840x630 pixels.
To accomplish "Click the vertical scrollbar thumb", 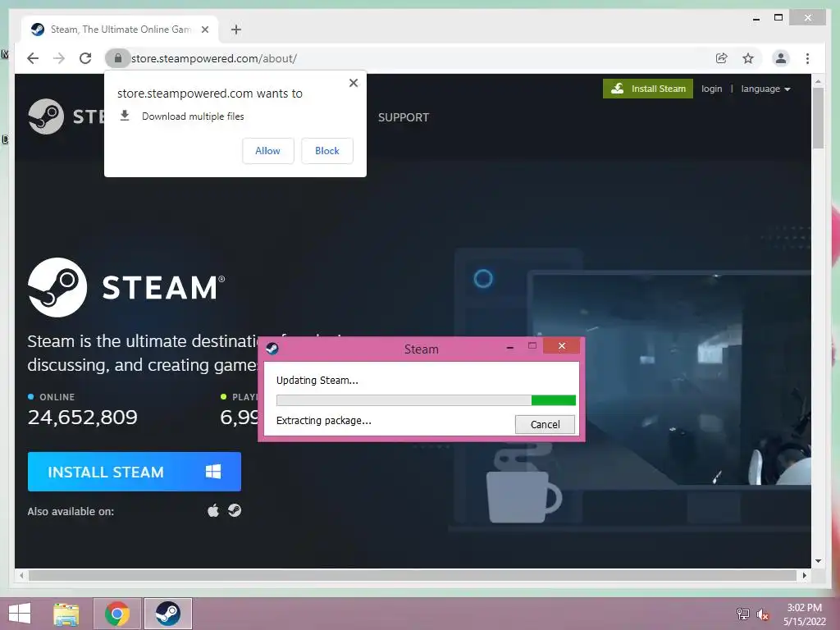I will click(818, 118).
